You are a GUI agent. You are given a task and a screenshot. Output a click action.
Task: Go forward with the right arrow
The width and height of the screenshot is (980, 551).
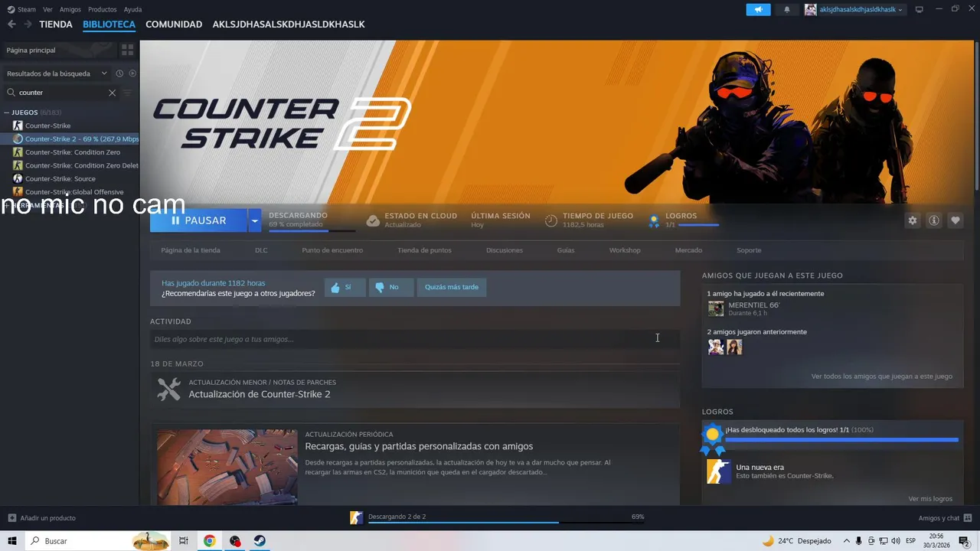(x=28, y=24)
